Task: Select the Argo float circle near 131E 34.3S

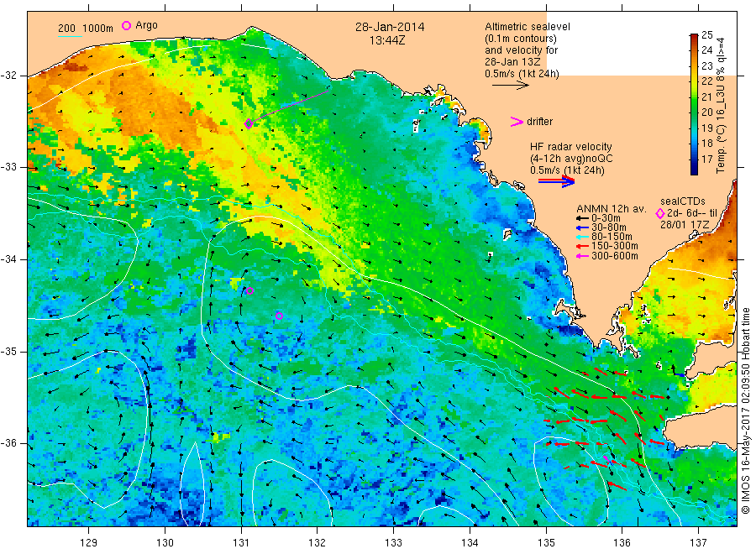Action: tap(249, 290)
